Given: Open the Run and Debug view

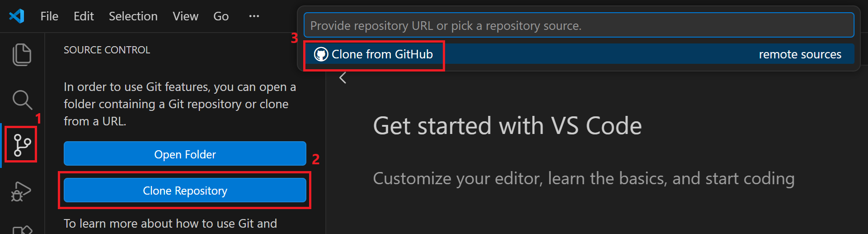Looking at the screenshot, I should [21, 191].
